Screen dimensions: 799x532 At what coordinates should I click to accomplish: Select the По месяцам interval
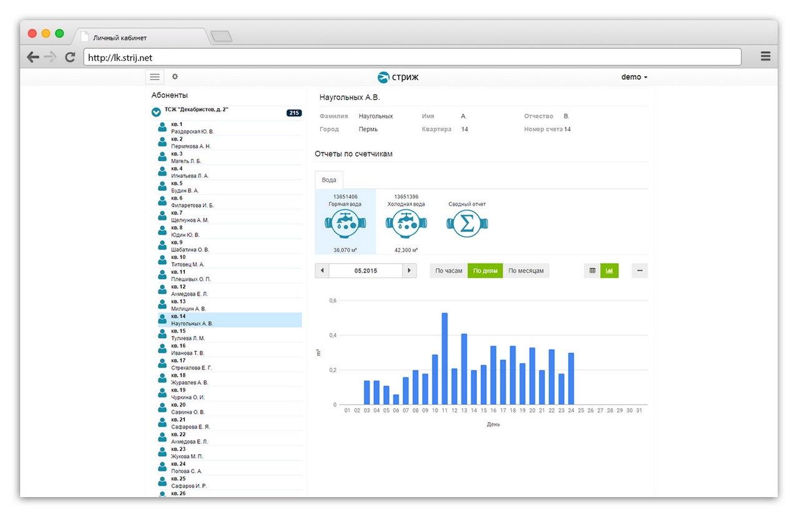click(526, 271)
